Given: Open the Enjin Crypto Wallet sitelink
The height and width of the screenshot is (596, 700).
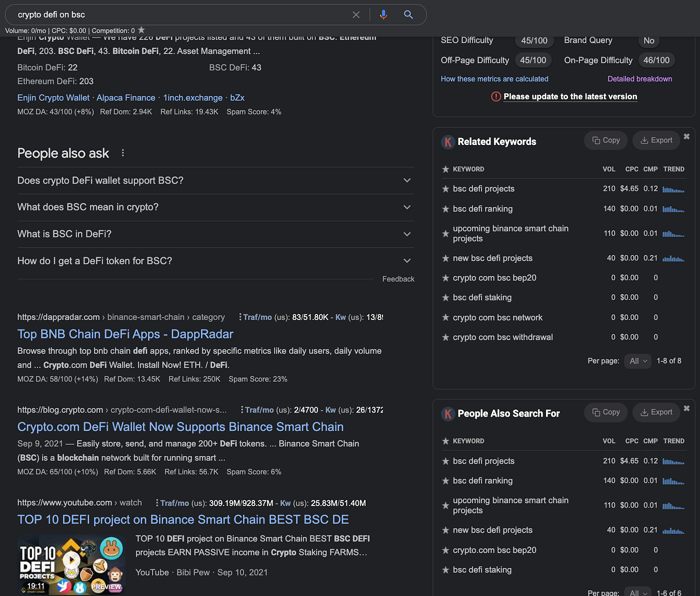Looking at the screenshot, I should (53, 98).
